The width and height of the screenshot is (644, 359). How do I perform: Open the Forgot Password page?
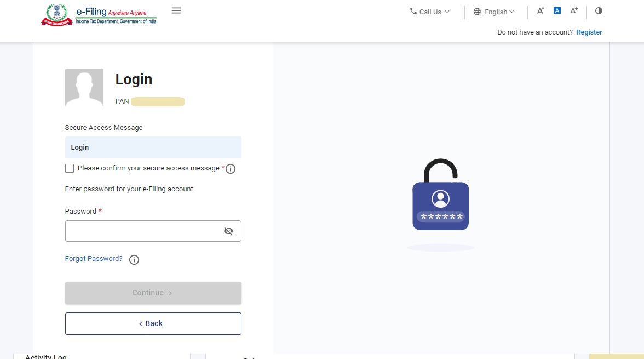pyautogui.click(x=93, y=258)
